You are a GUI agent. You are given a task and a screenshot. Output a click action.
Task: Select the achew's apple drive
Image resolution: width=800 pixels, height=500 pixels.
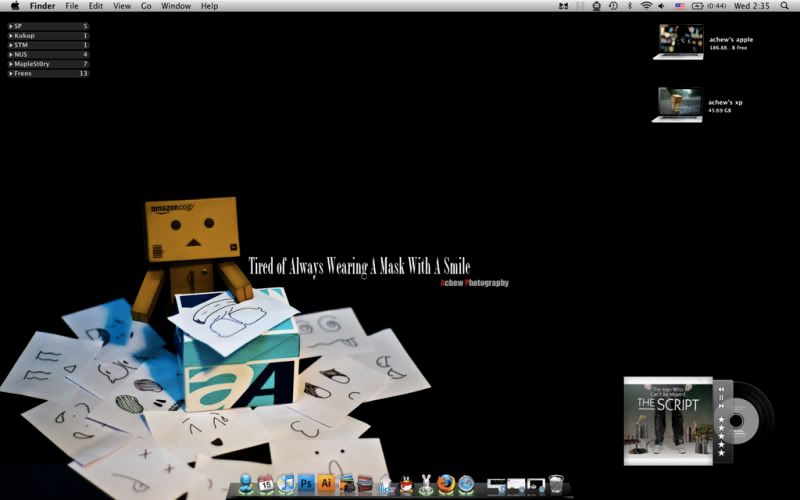pyautogui.click(x=678, y=42)
